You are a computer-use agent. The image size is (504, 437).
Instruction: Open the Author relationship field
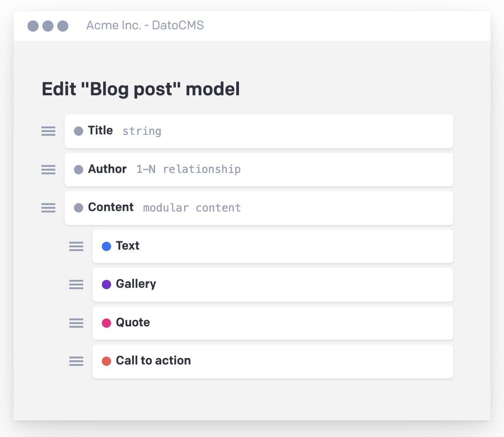click(x=259, y=170)
